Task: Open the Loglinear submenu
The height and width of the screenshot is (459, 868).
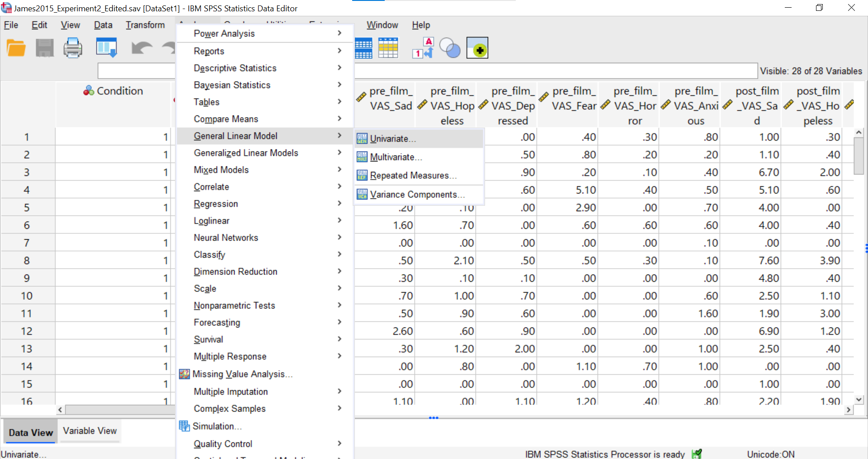Action: [265, 221]
